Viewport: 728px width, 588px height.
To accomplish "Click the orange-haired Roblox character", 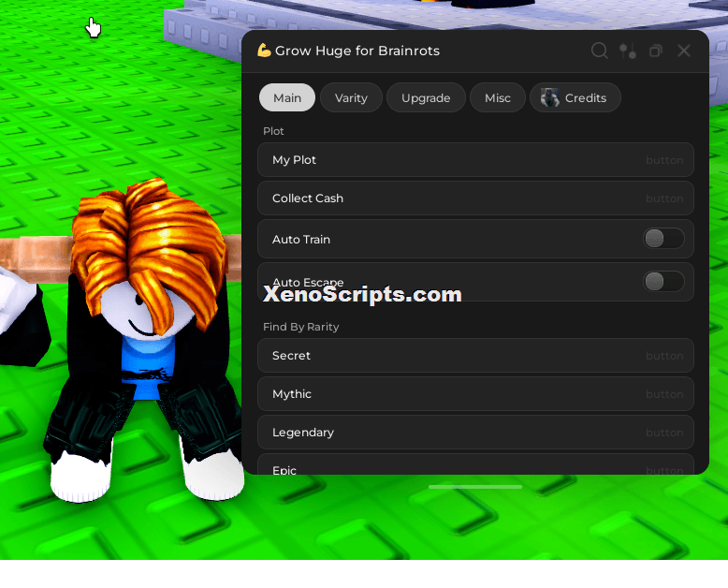I will tap(144, 342).
